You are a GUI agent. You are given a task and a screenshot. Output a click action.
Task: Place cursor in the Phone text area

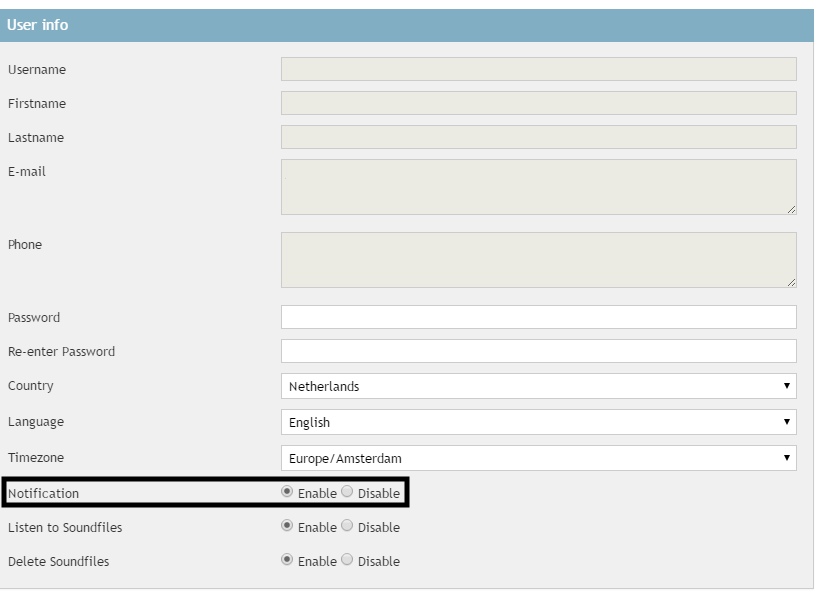[x=538, y=260]
